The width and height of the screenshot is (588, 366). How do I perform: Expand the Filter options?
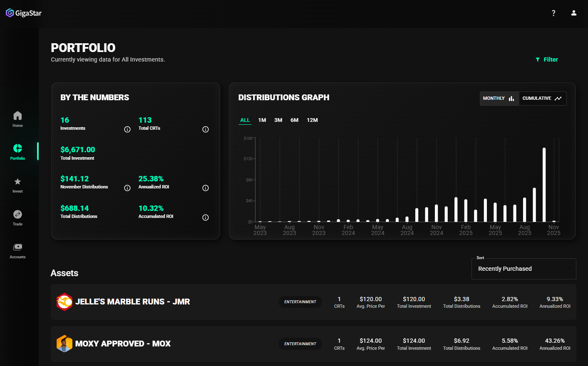[546, 59]
